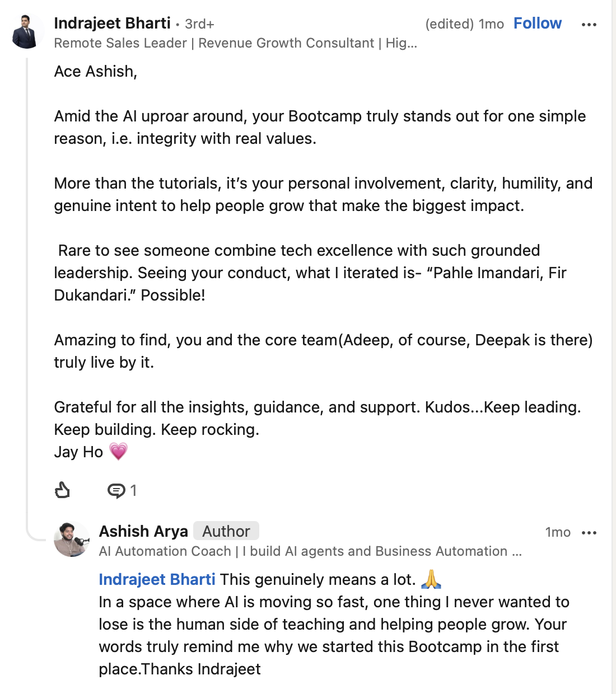
Task: Click the 3rd+ connection degree label
Action: point(199,24)
